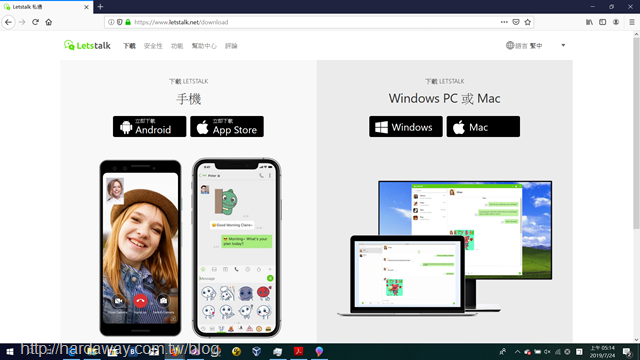
Task: Open page actions three-dots menu
Action: [x=504, y=22]
